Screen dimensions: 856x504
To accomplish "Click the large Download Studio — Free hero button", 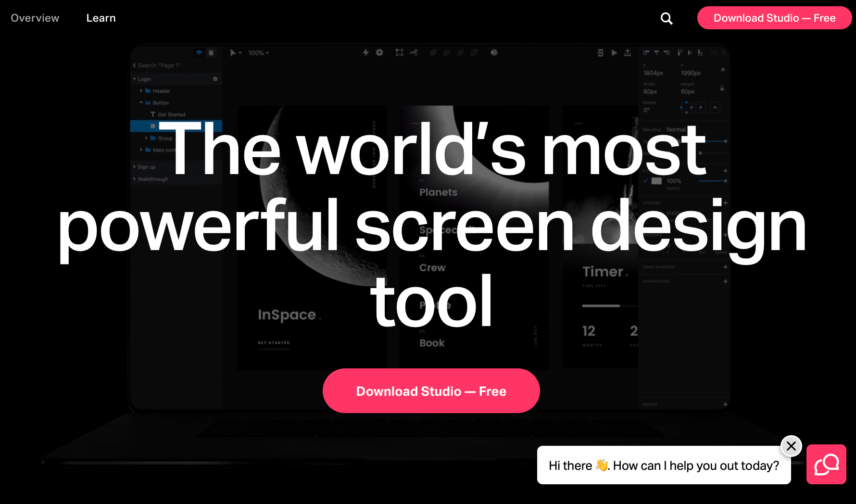I will click(x=431, y=391).
